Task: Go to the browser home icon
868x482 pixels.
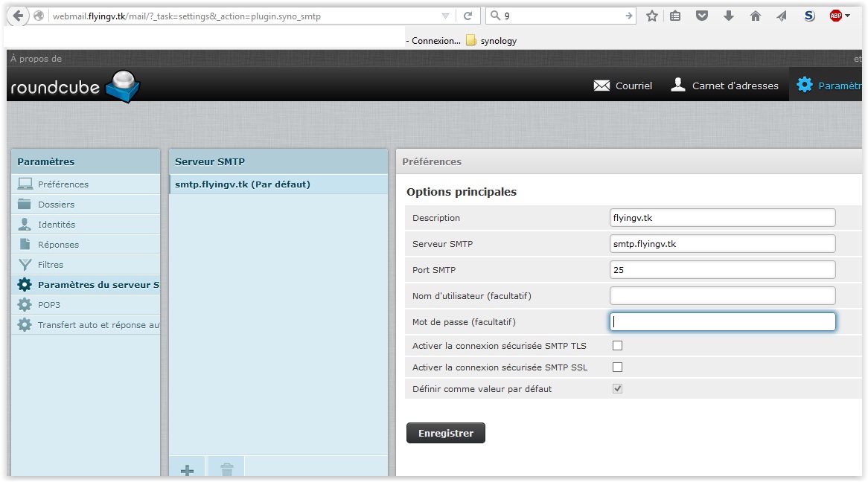Action: point(755,16)
